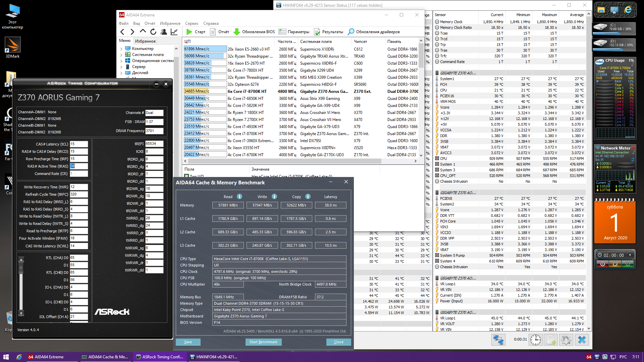644x362 pixels.
Task: Click HWiNFO network computers icon
Action: [498, 340]
